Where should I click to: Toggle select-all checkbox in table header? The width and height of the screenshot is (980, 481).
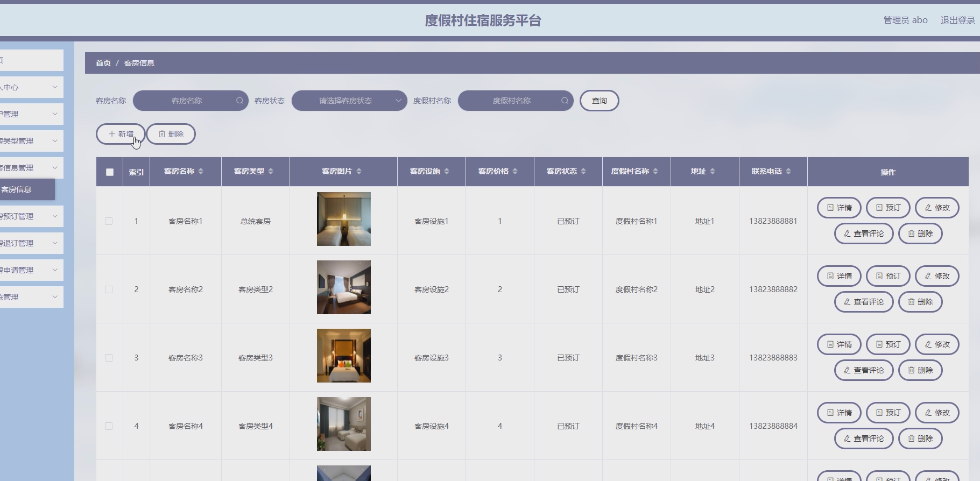point(110,172)
